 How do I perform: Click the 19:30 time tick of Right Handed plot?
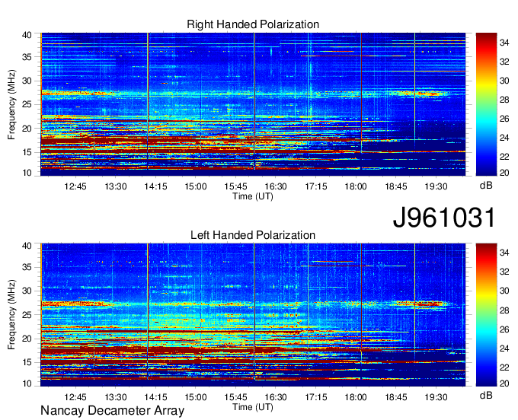436,186
